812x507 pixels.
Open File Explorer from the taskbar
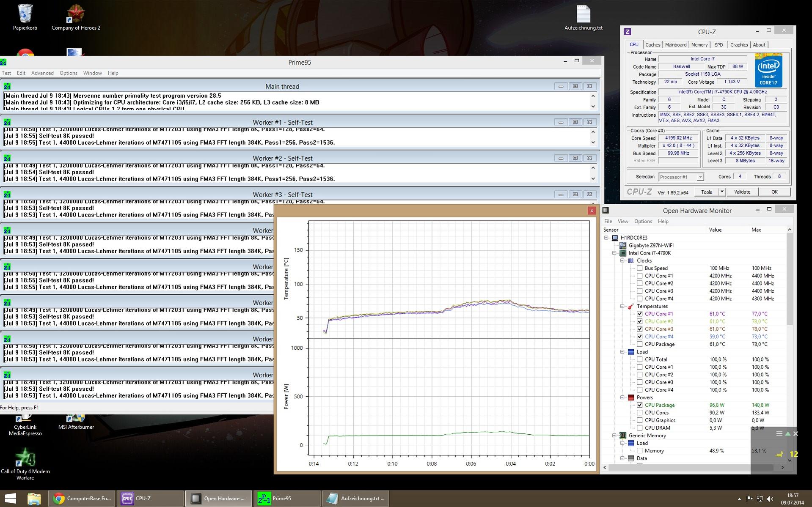click(34, 498)
